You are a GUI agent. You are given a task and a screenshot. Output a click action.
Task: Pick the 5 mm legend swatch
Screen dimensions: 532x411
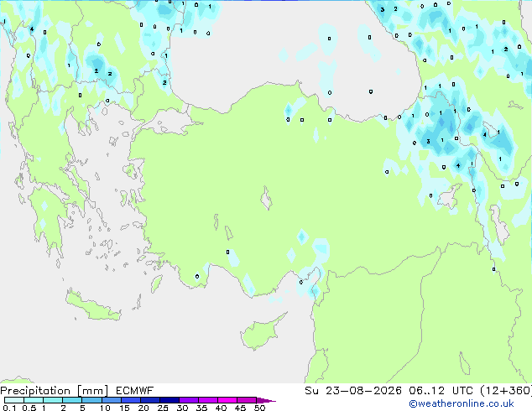(91, 400)
